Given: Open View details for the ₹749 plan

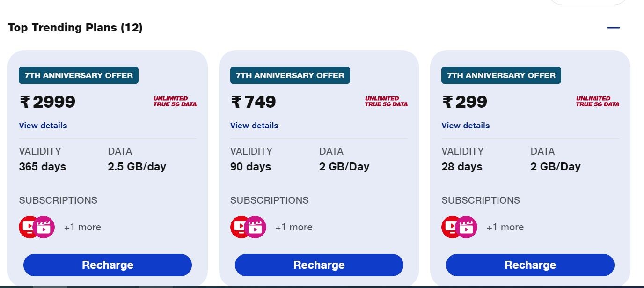Looking at the screenshot, I should pos(254,126).
